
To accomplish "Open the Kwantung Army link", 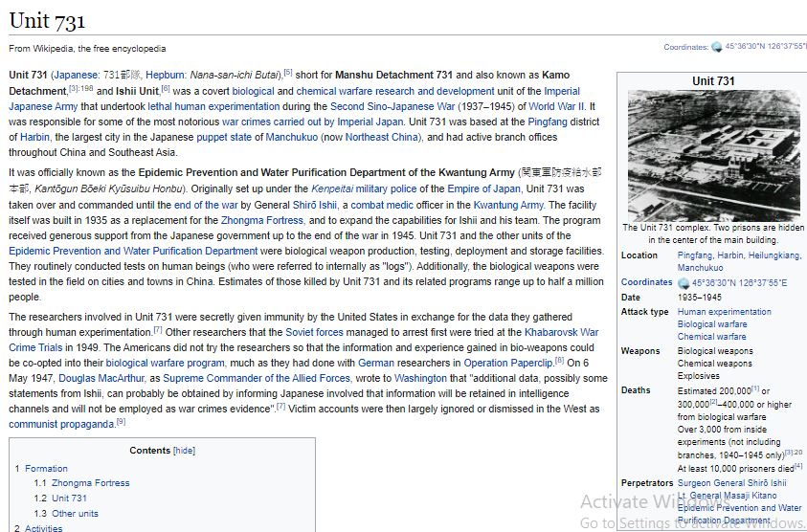I will click(508, 205).
